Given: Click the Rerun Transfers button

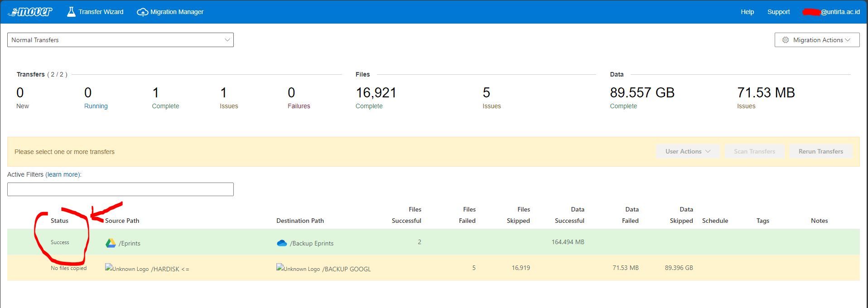Looking at the screenshot, I should point(820,151).
